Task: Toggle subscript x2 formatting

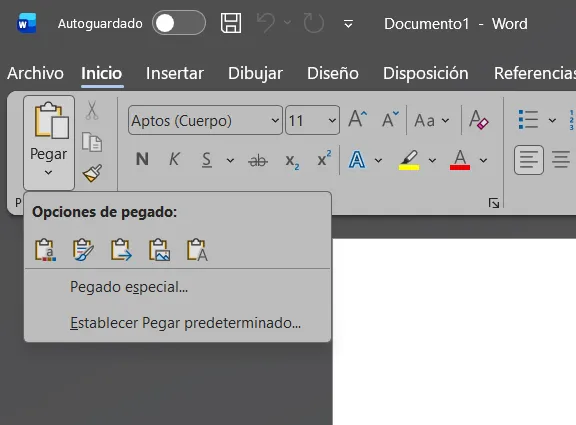Action: click(292, 162)
